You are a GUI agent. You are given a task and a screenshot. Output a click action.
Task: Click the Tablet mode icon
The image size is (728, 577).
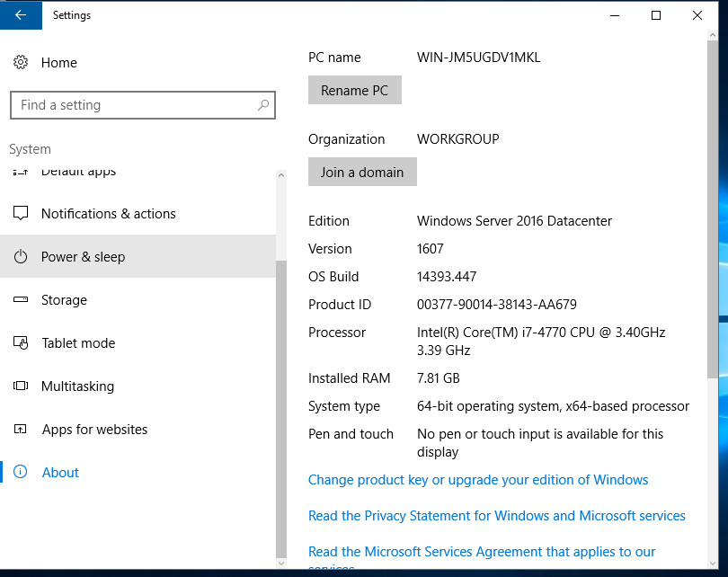pos(21,343)
